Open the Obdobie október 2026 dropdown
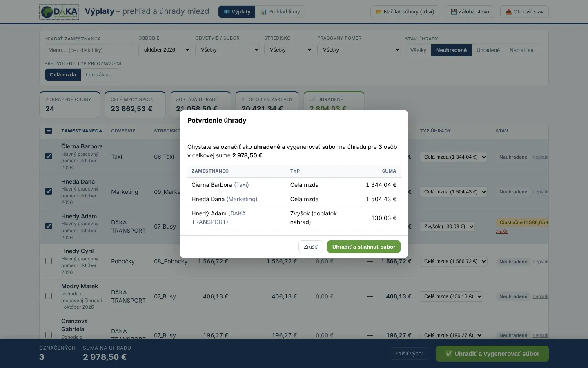 tap(165, 50)
